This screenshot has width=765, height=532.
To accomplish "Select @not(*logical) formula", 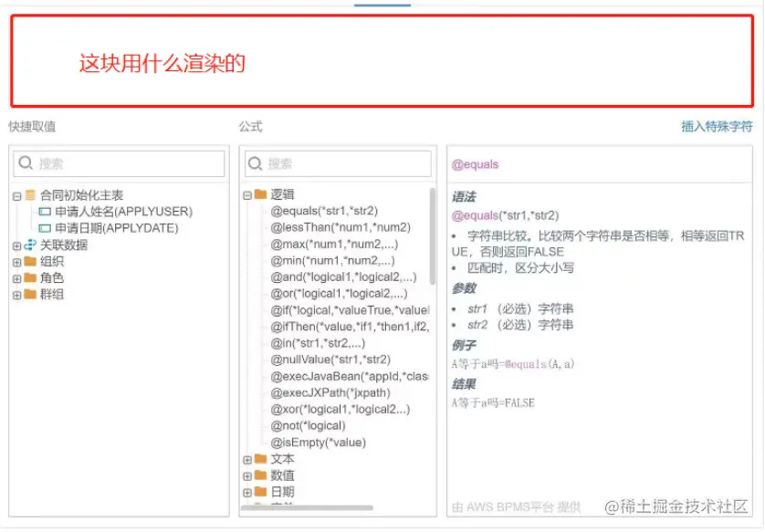I will [x=309, y=426].
